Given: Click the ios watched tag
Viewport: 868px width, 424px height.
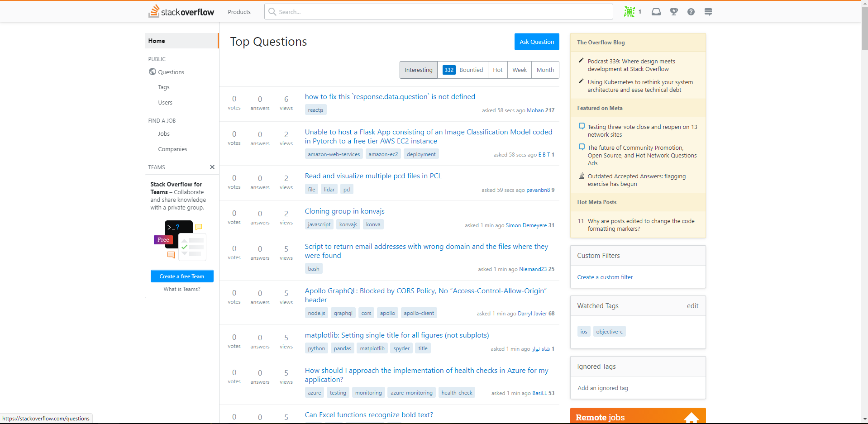Looking at the screenshot, I should pyautogui.click(x=584, y=332).
